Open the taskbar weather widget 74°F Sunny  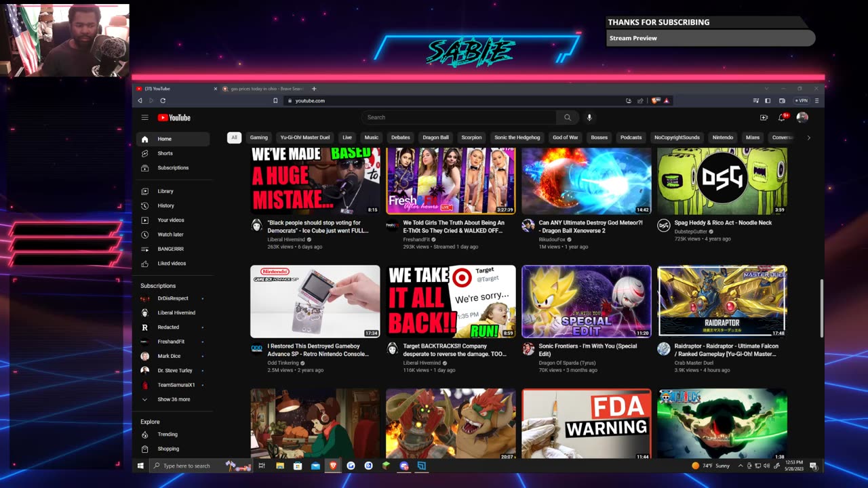coord(711,466)
